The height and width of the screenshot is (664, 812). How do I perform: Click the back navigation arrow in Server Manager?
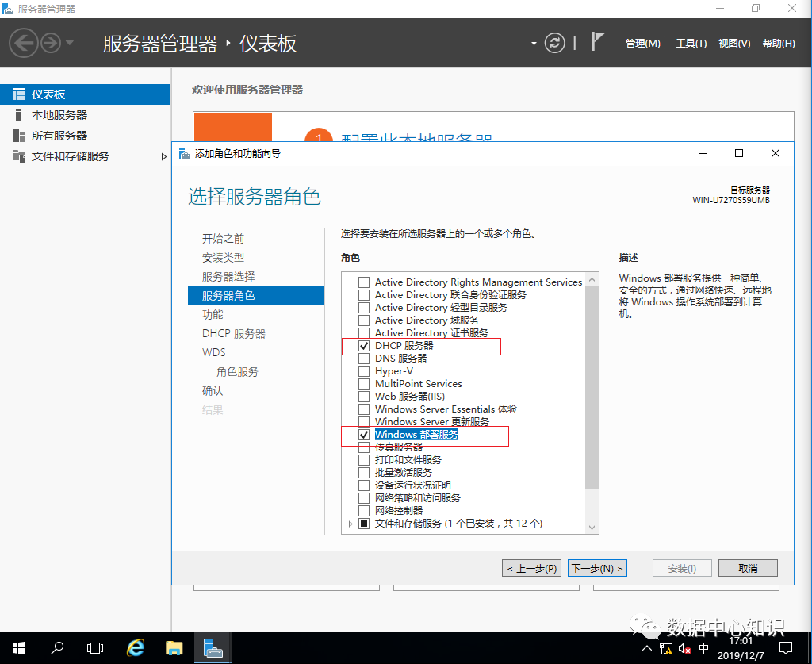tap(23, 43)
